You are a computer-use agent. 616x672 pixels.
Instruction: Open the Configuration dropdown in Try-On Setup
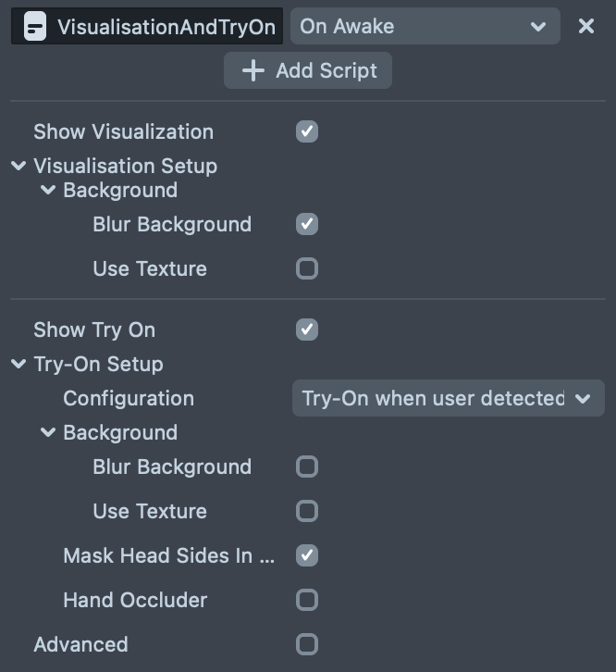(448, 399)
